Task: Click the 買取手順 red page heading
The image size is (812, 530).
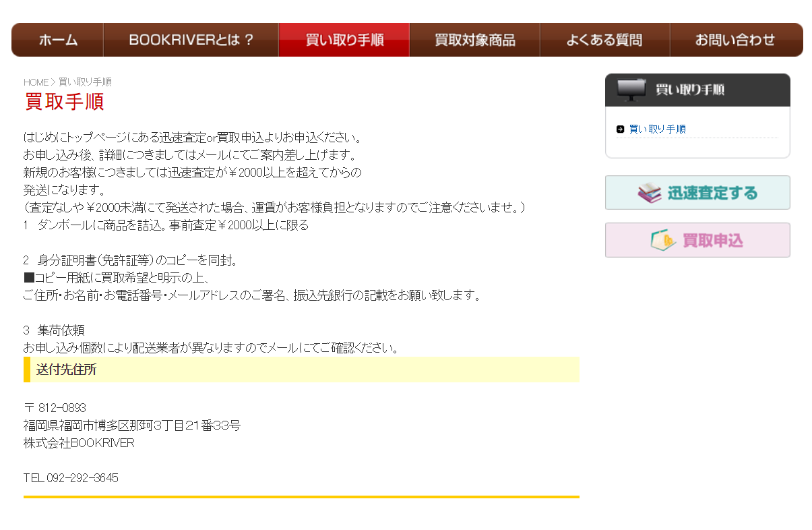Action: (64, 102)
